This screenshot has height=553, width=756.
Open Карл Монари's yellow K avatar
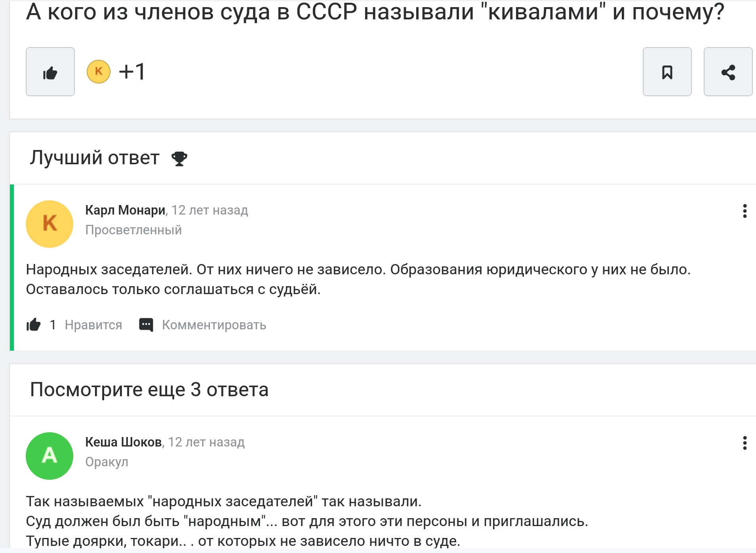pos(50,224)
